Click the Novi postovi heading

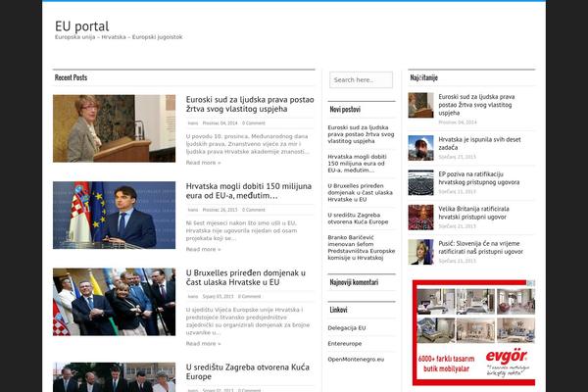click(345, 110)
